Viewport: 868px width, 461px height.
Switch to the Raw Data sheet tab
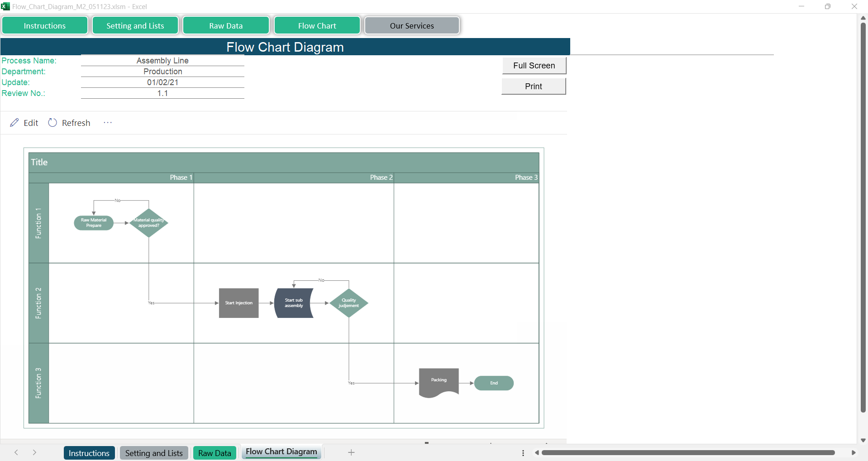(x=215, y=453)
